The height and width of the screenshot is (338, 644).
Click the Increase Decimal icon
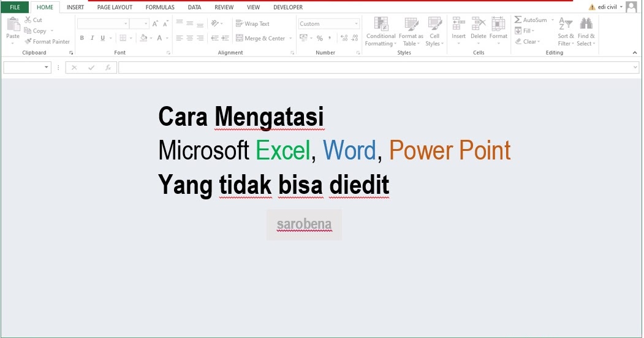[x=344, y=38]
